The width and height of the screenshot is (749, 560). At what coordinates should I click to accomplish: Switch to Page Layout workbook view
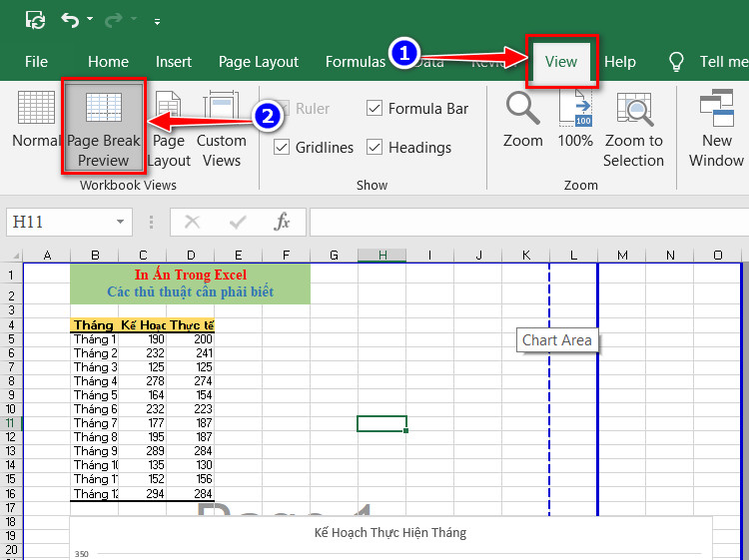169,129
